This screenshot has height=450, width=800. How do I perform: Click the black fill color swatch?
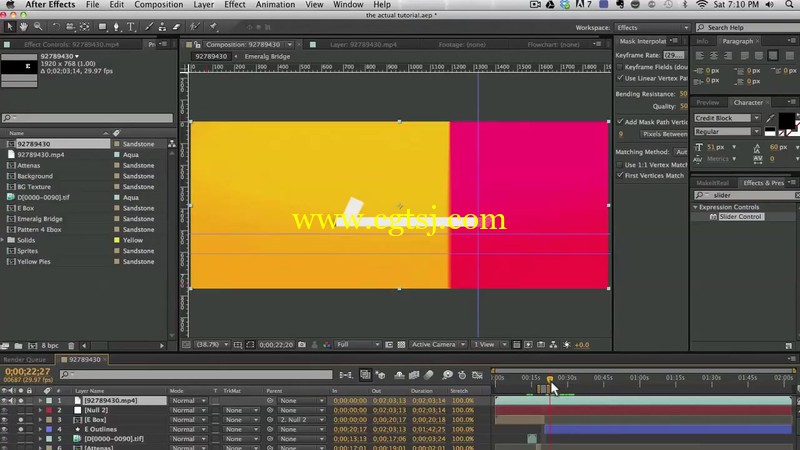(786, 120)
